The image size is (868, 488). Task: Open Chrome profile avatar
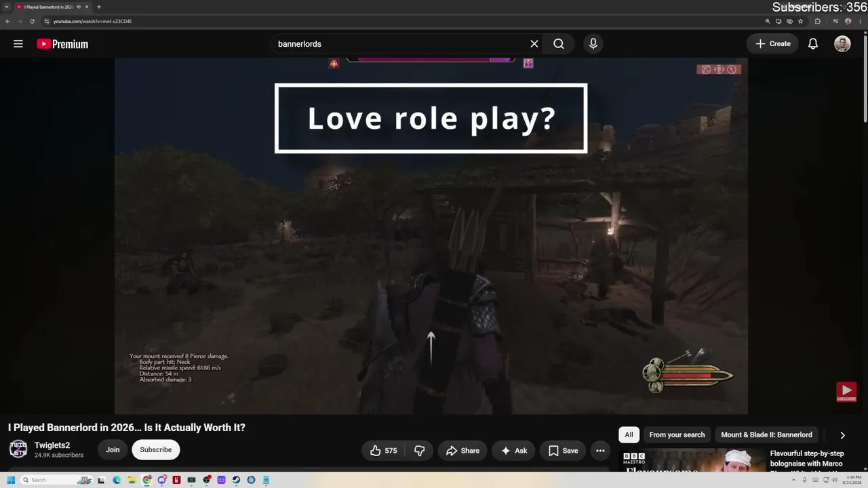[848, 21]
